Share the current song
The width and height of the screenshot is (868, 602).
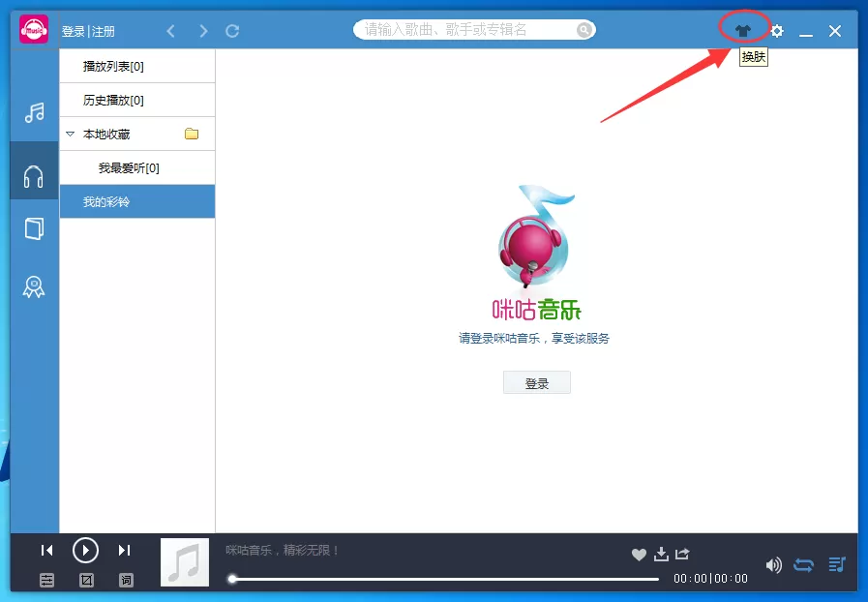pyautogui.click(x=682, y=554)
